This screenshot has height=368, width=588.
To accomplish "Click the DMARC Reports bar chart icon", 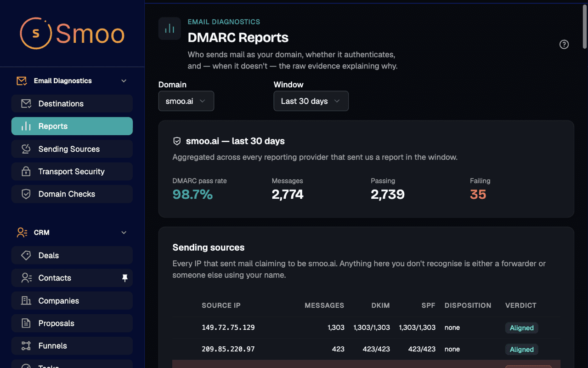I will 170,29.
